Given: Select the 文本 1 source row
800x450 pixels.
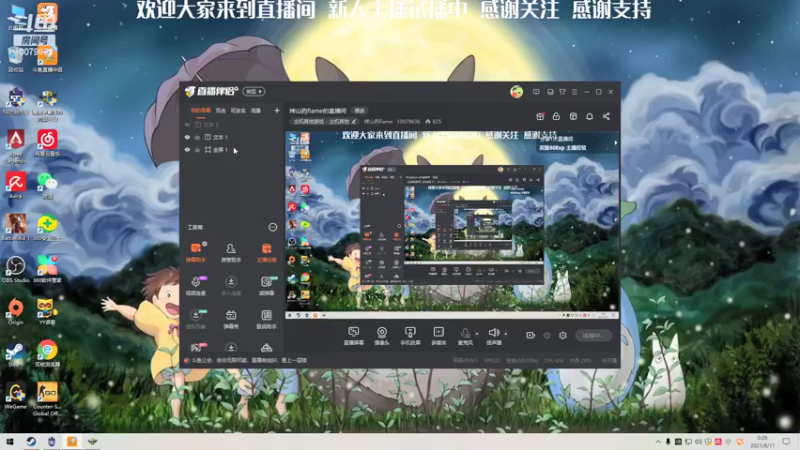Looking at the screenshot, I should point(231,137).
